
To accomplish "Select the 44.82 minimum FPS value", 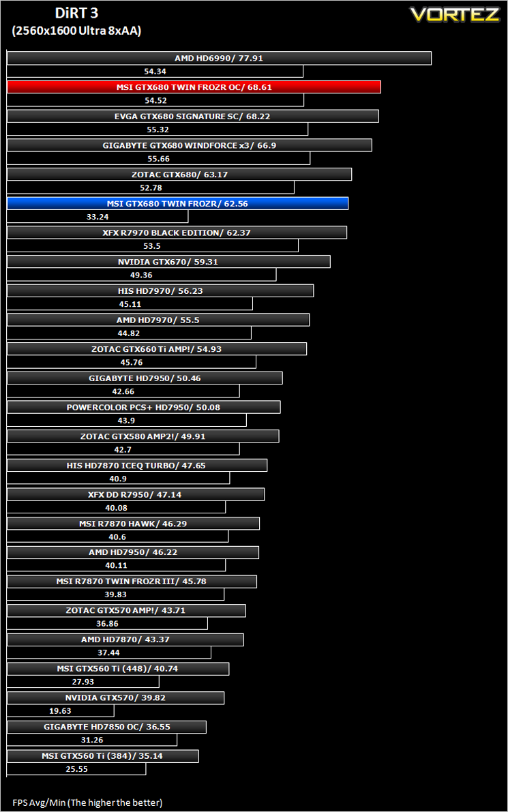I will click(x=128, y=333).
